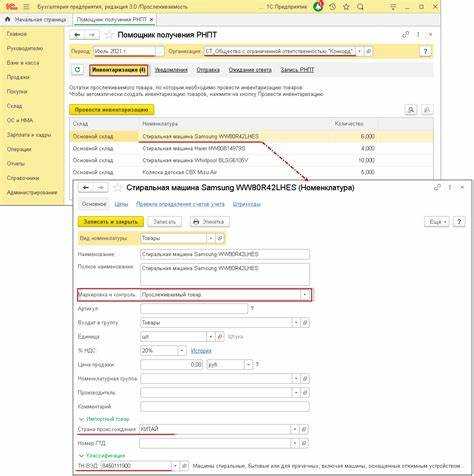
Task: Go back in the Номенклатура window
Action: pos(85,188)
